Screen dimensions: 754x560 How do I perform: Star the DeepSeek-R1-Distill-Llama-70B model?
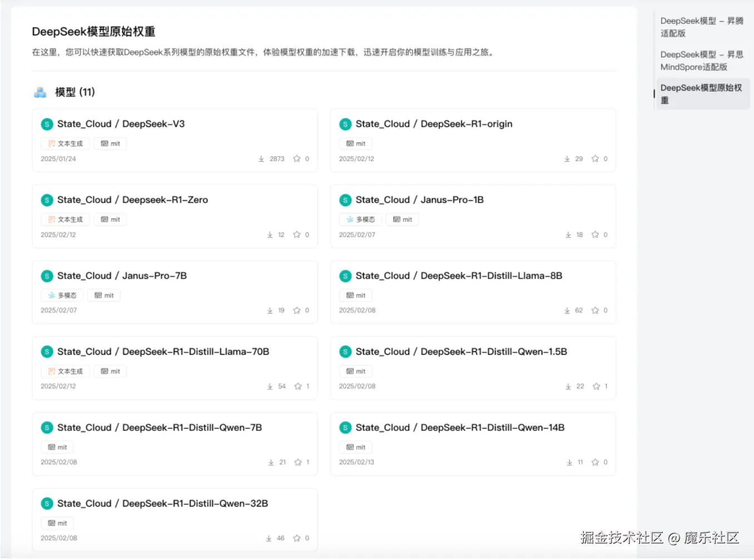(x=298, y=386)
